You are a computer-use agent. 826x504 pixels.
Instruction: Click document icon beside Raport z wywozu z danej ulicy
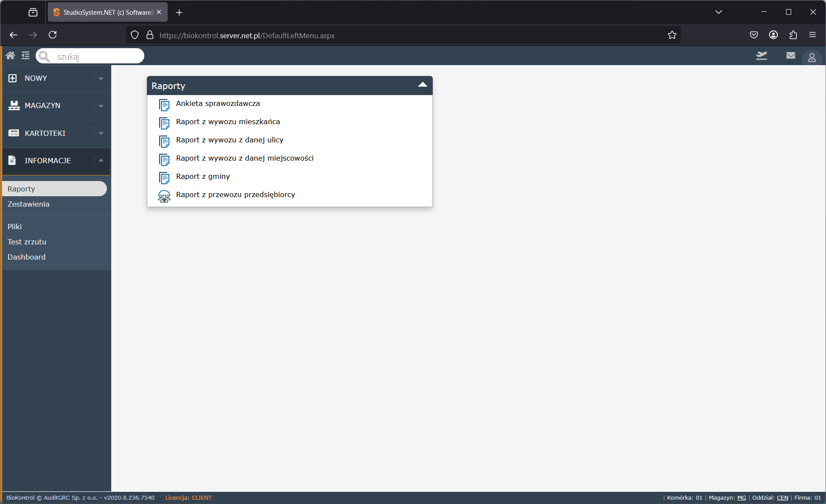pyautogui.click(x=164, y=142)
